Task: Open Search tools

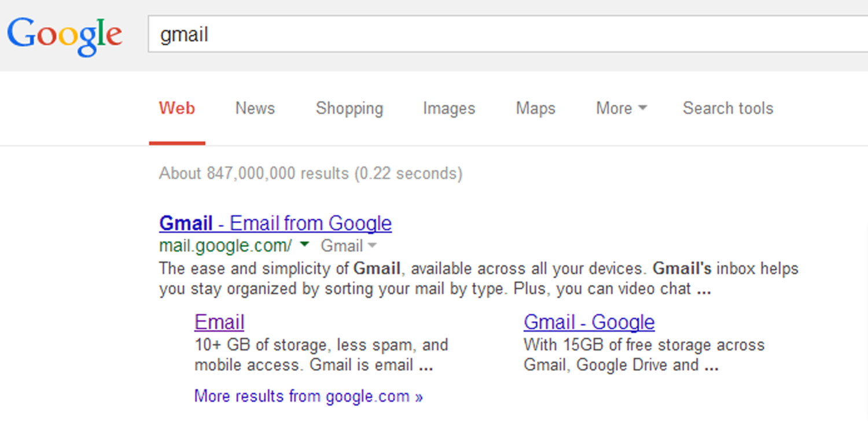Action: tap(727, 109)
